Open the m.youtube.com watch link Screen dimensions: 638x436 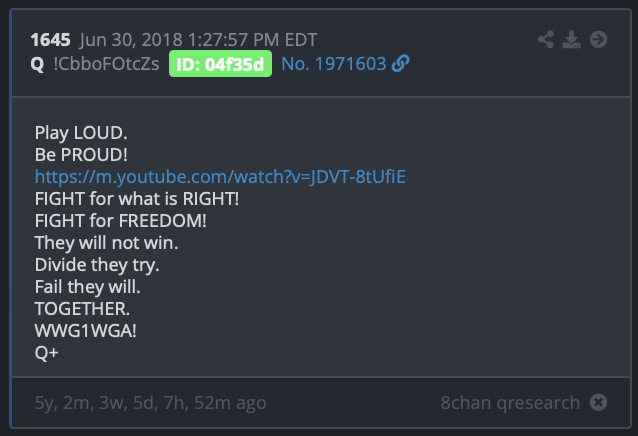click(x=220, y=177)
